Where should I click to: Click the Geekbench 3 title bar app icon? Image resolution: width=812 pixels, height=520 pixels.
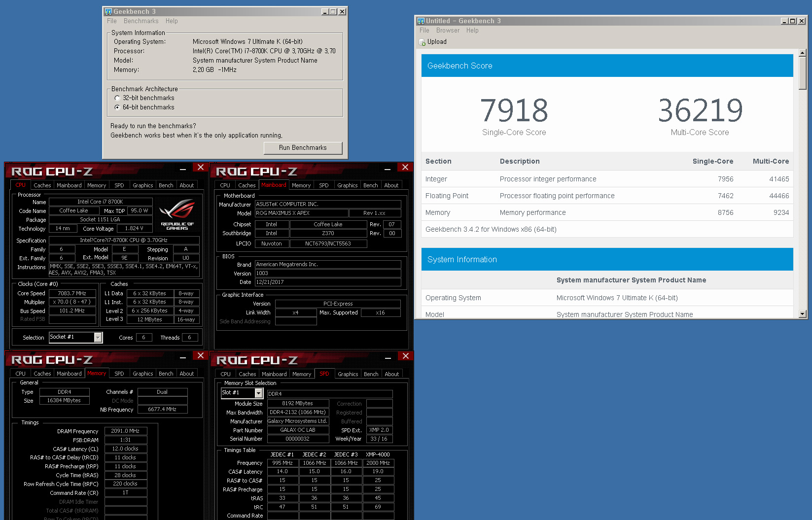(108, 11)
